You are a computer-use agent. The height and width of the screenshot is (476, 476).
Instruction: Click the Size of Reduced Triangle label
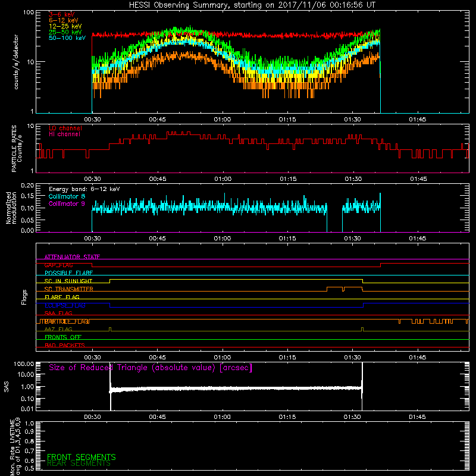(x=151, y=368)
